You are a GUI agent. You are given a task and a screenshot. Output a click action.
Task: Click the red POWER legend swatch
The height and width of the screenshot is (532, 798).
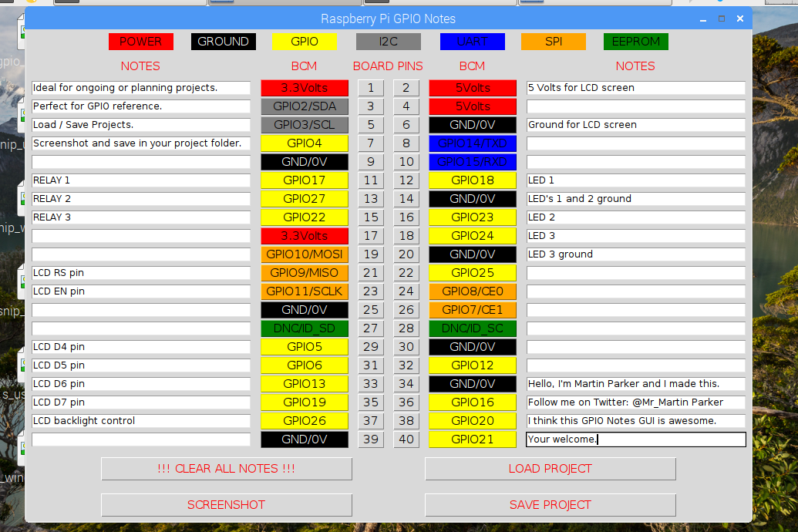(141, 42)
